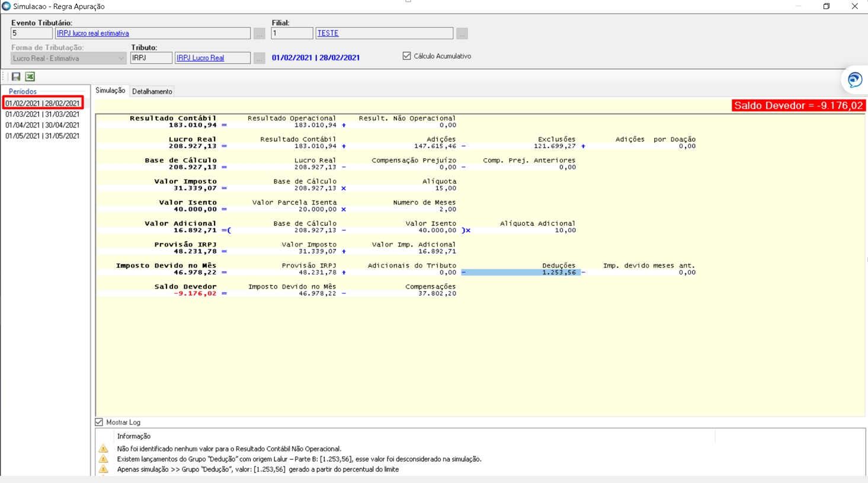Screen dimensions: 868x483
Task: Click log message about percentual do limite
Action: coord(258,469)
